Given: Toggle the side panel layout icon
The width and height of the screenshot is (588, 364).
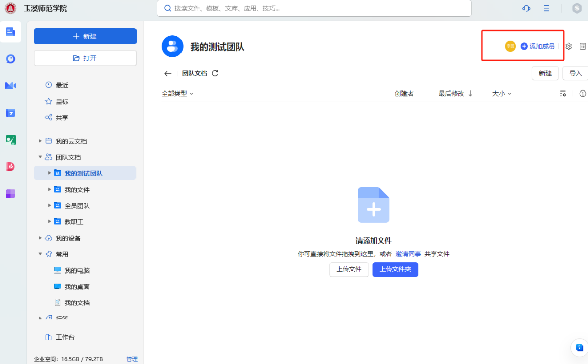Looking at the screenshot, I should click(582, 47).
